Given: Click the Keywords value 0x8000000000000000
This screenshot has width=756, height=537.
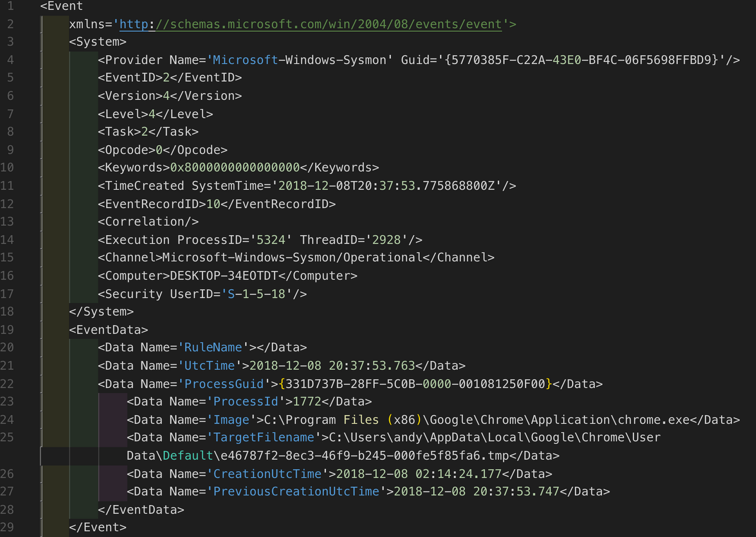Looking at the screenshot, I should coord(235,168).
